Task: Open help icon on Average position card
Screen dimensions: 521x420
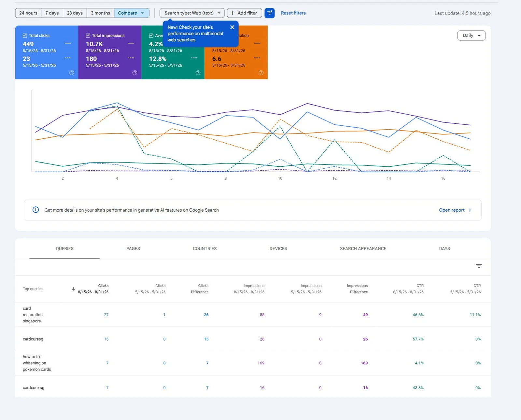Action: [261, 73]
